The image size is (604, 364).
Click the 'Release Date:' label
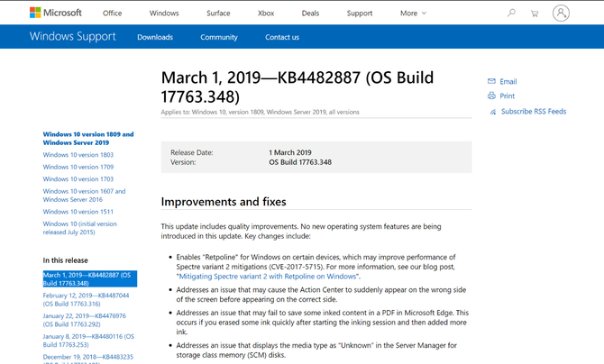(x=192, y=152)
